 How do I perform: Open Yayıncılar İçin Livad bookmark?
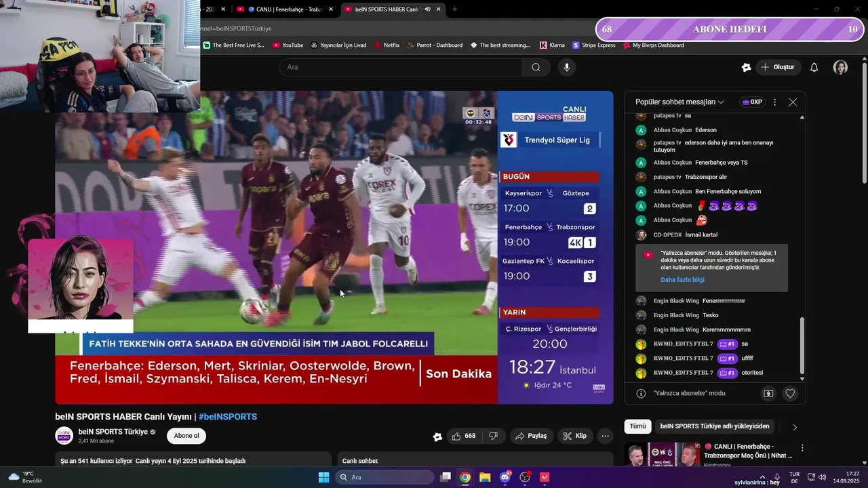click(338, 45)
